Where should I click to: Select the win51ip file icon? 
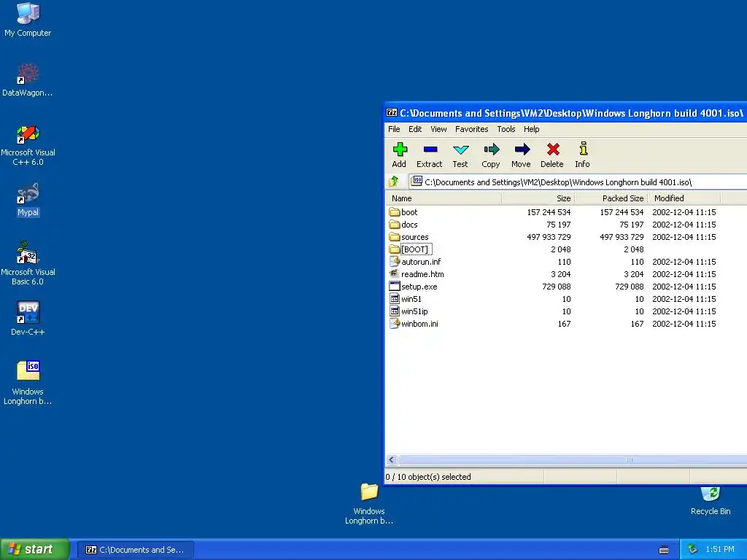click(x=394, y=311)
